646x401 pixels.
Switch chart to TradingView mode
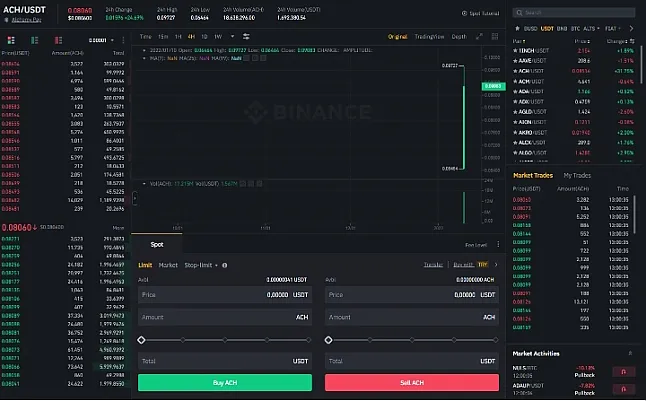click(x=429, y=37)
